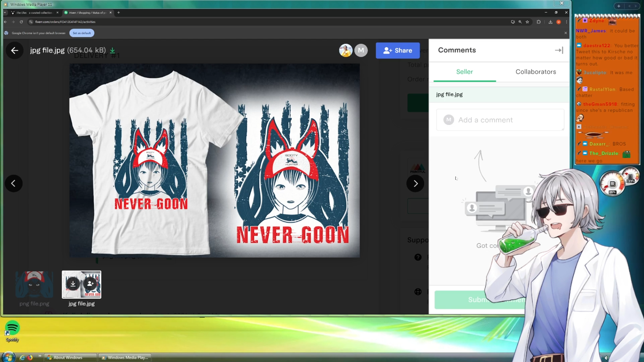Show the previous image with the left arrow
Image resolution: width=644 pixels, height=362 pixels.
point(13,183)
